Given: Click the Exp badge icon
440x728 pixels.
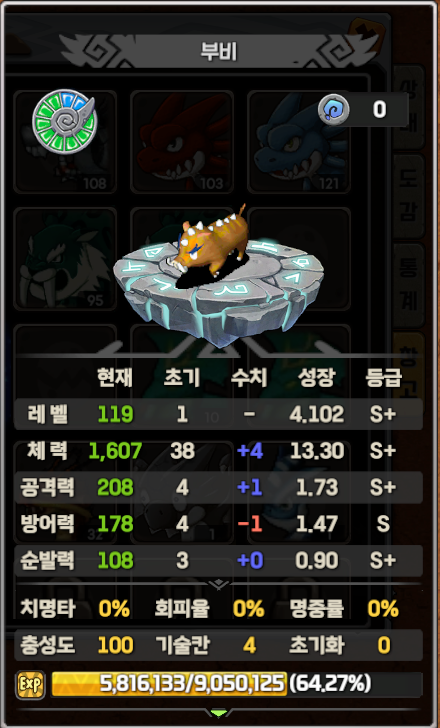Looking at the screenshot, I should pos(30,684).
